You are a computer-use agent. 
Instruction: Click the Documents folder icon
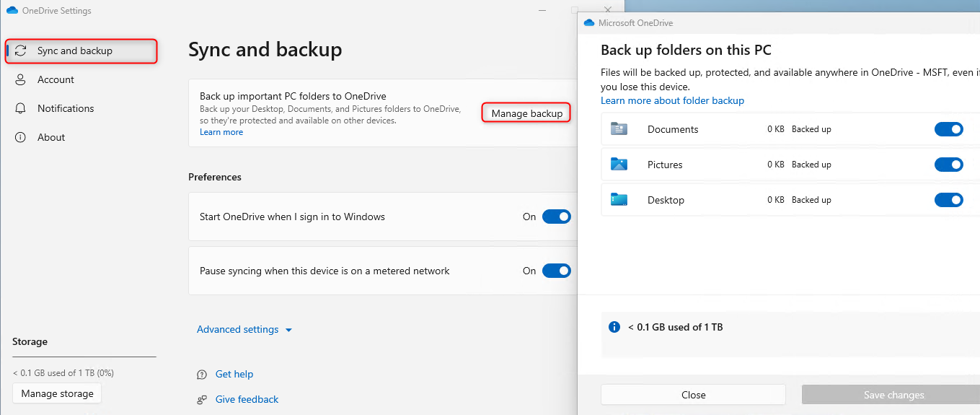click(619, 129)
